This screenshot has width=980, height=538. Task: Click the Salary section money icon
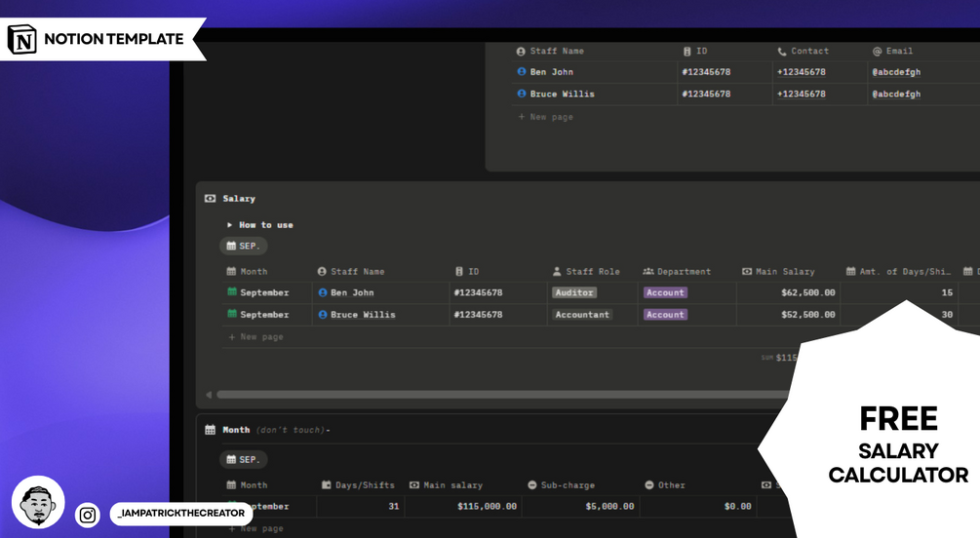pyautogui.click(x=210, y=199)
